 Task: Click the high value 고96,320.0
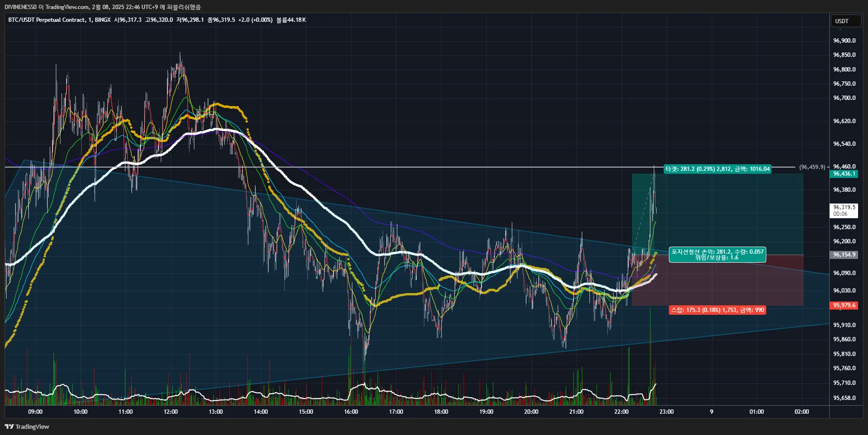pos(159,20)
